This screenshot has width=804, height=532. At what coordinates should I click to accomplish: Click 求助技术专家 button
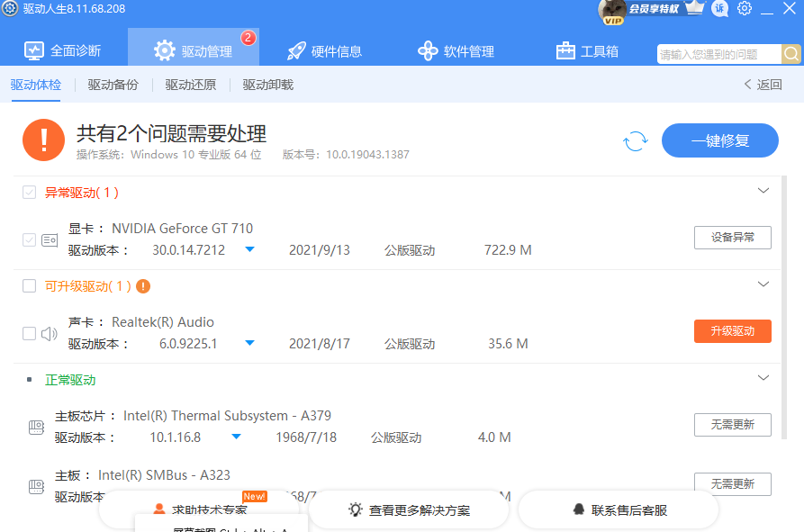(199, 509)
